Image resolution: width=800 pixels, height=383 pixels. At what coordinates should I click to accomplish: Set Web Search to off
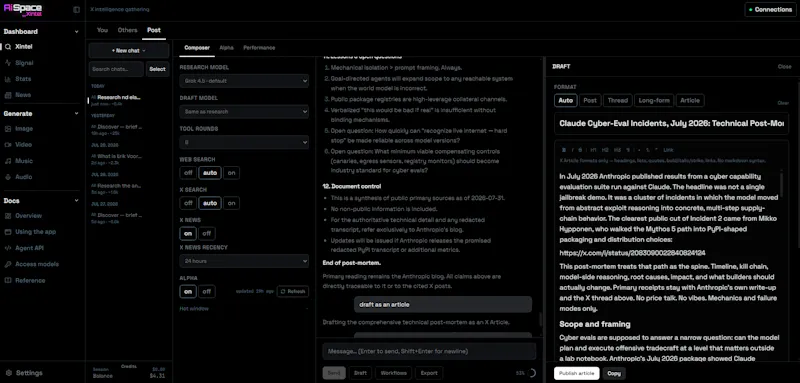point(188,173)
